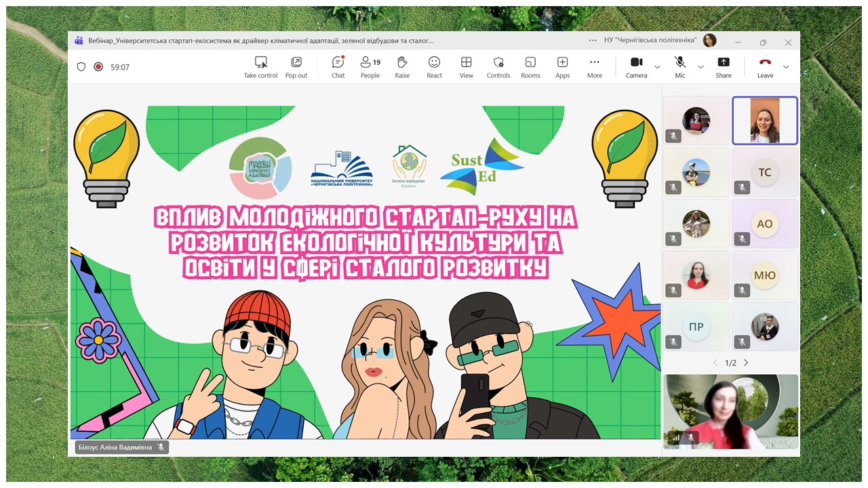Image resolution: width=868 pixels, height=488 pixels.
Task: Pop out the shared content
Action: point(296,67)
